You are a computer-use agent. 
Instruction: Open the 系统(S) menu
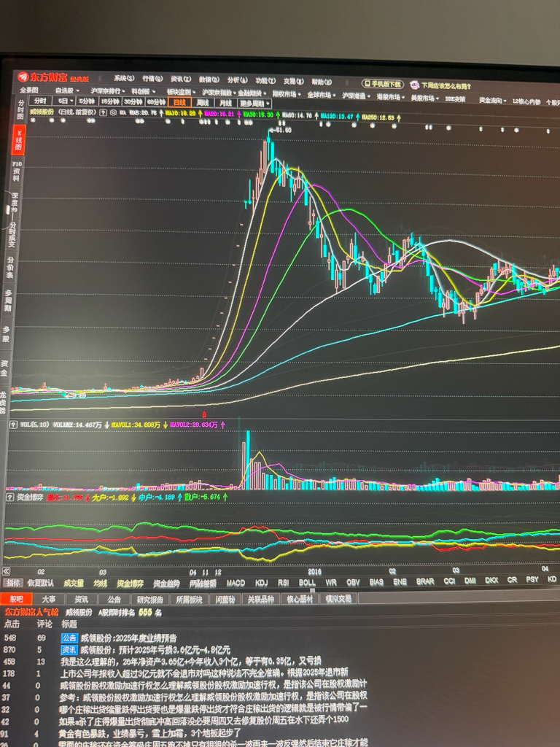124,78
